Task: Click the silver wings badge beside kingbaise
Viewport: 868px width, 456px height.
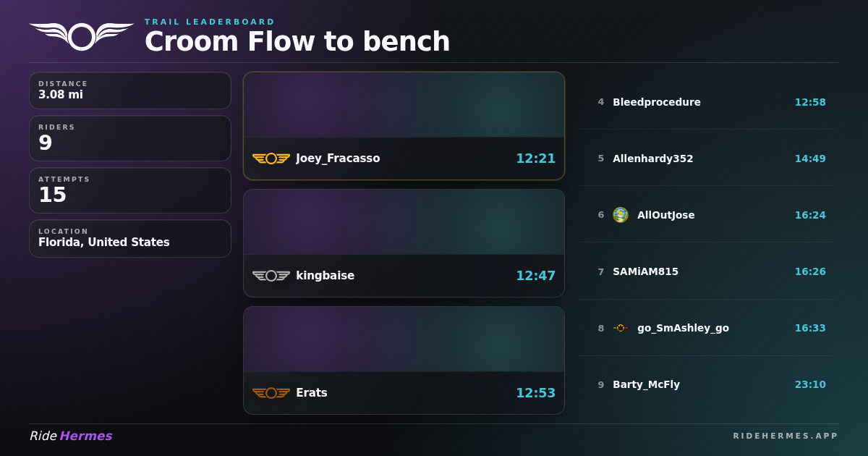Action: 271,276
